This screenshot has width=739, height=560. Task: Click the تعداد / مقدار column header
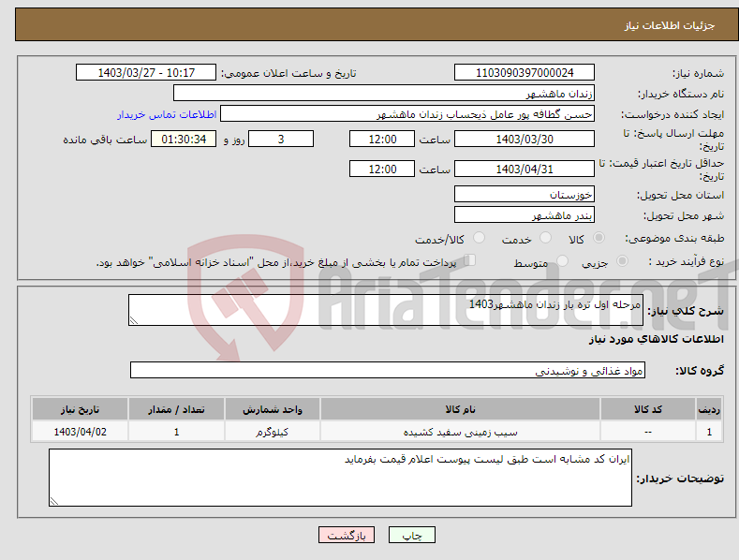pos(176,409)
